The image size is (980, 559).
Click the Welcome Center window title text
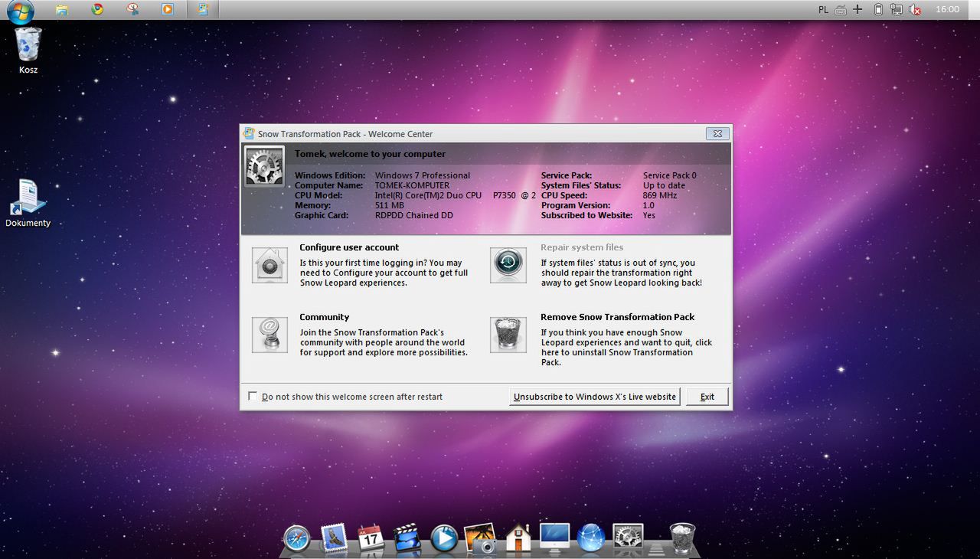[x=345, y=134]
